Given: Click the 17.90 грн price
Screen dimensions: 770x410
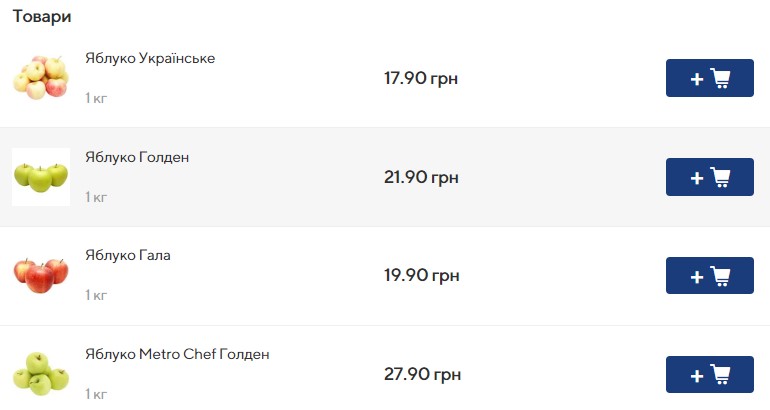Looking at the screenshot, I should pyautogui.click(x=421, y=78).
